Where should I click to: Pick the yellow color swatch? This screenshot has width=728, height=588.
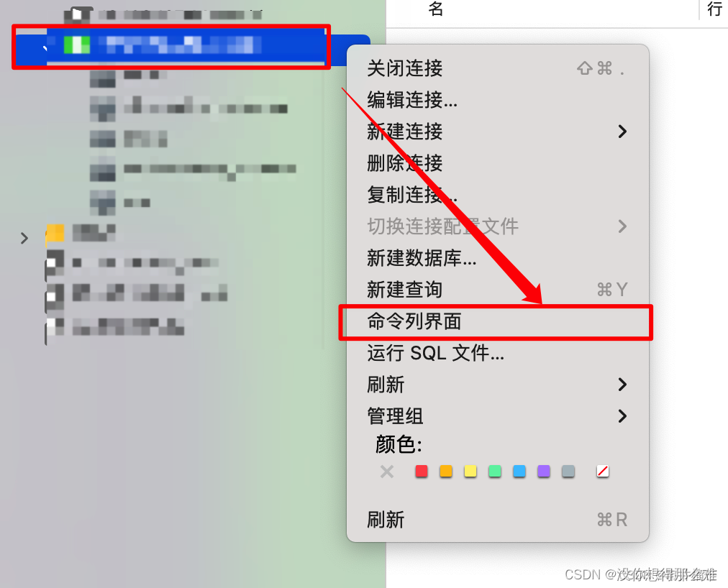coord(470,472)
